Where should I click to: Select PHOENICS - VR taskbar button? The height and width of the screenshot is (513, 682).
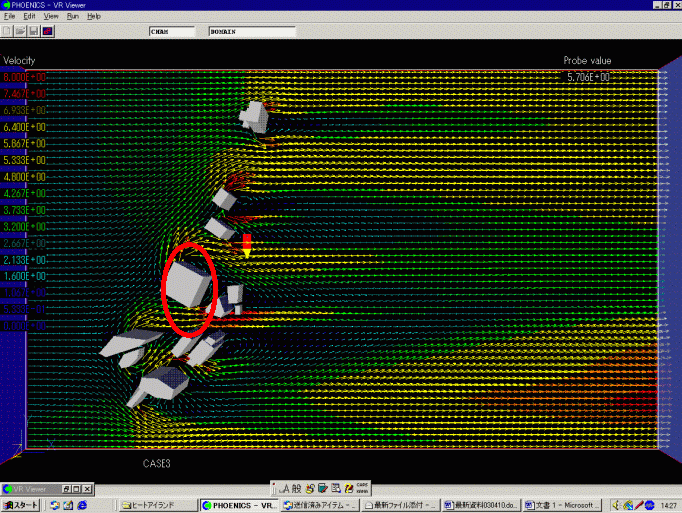point(239,505)
